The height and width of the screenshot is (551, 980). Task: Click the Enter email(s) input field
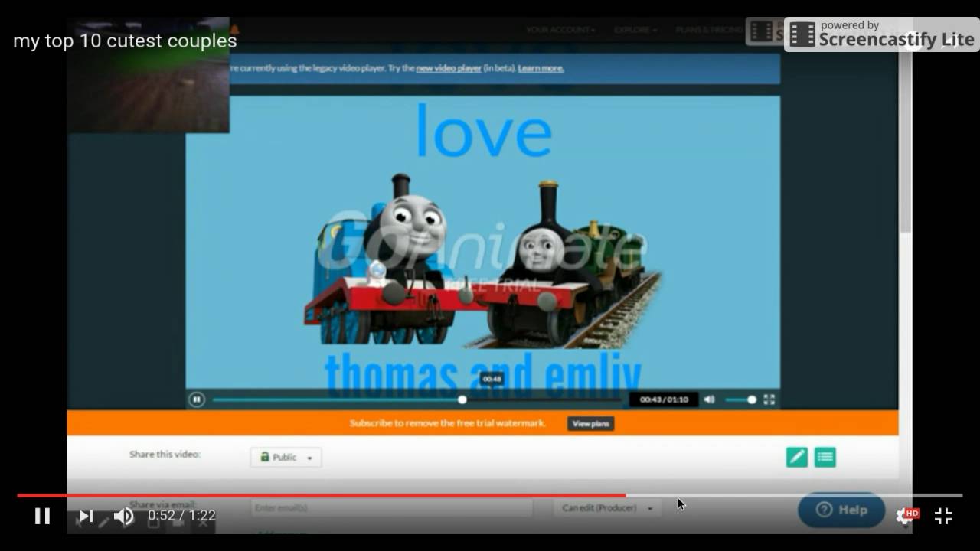tap(391, 507)
